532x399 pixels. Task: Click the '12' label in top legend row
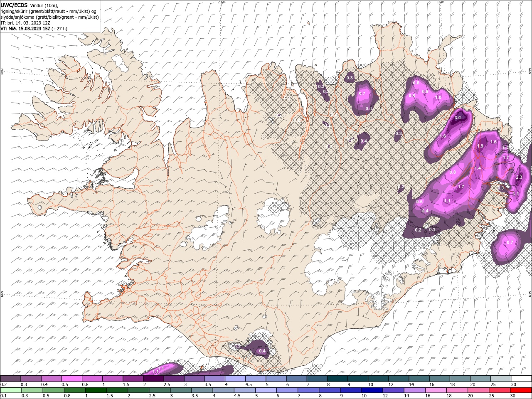[391, 384]
